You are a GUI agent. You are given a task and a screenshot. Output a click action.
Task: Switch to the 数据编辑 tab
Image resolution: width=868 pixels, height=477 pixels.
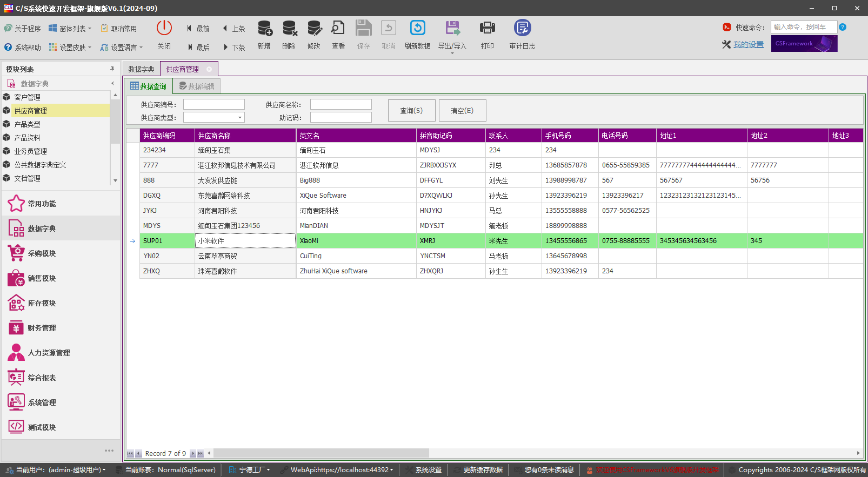click(197, 86)
